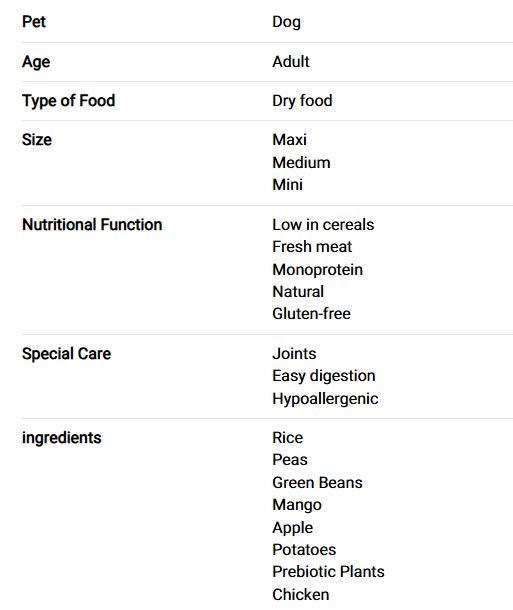Select the 'Gluten-free' entry

point(311,314)
